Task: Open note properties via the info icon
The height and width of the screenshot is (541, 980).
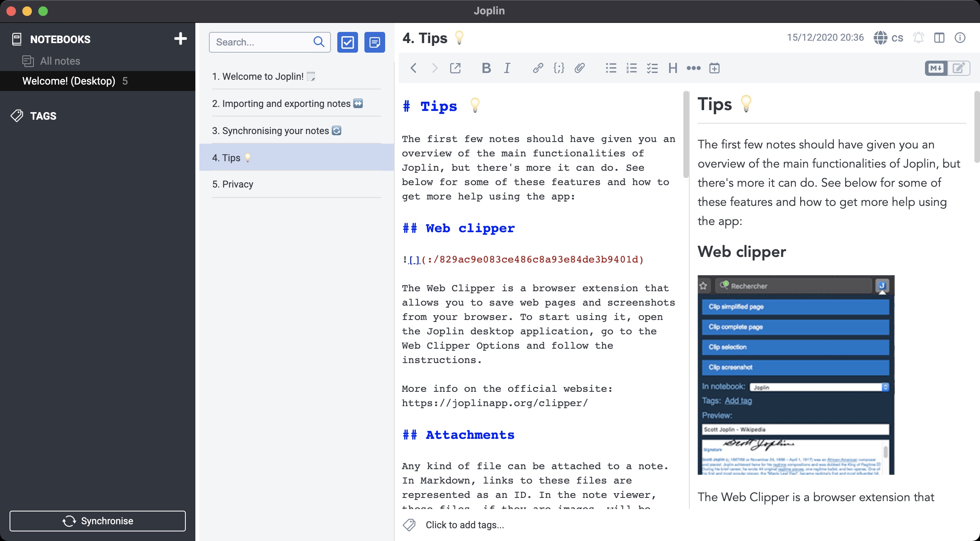Action: point(960,38)
